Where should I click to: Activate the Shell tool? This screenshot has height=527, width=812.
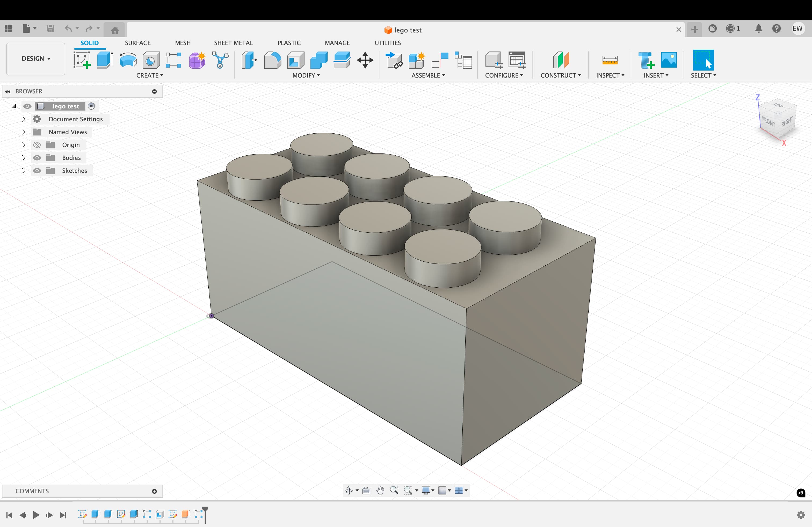[295, 60]
